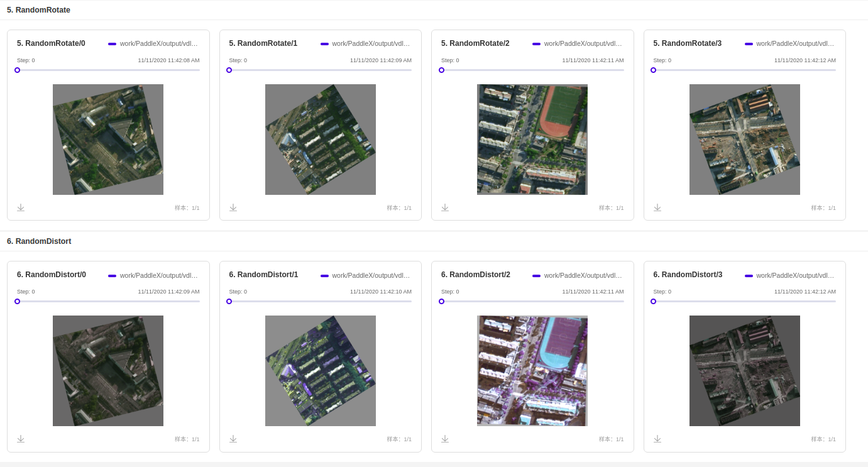868x467 pixels.
Task: Click the purple run indicator on RandomDistort/3
Action: tap(749, 275)
